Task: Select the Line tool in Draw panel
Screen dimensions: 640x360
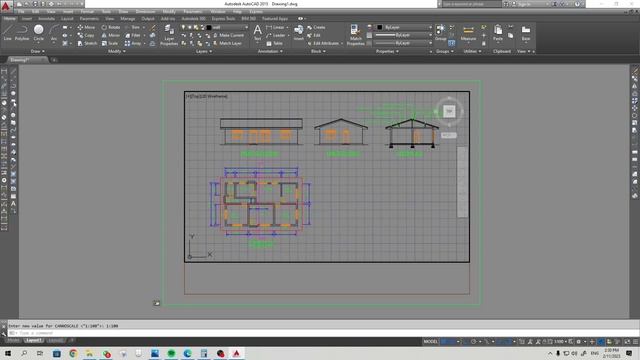Action: point(7,32)
